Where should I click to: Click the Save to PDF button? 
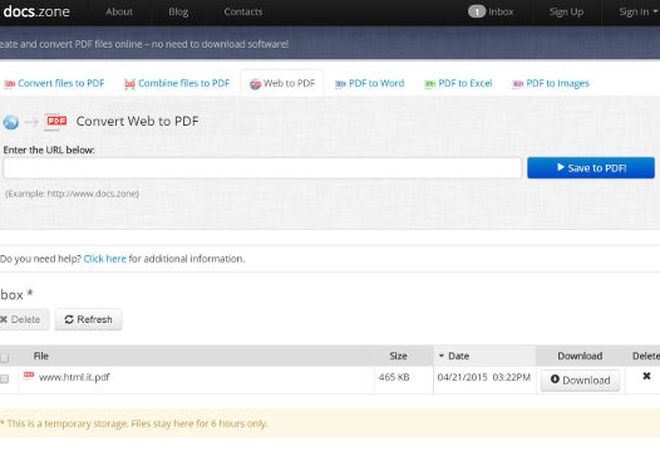coord(591,168)
